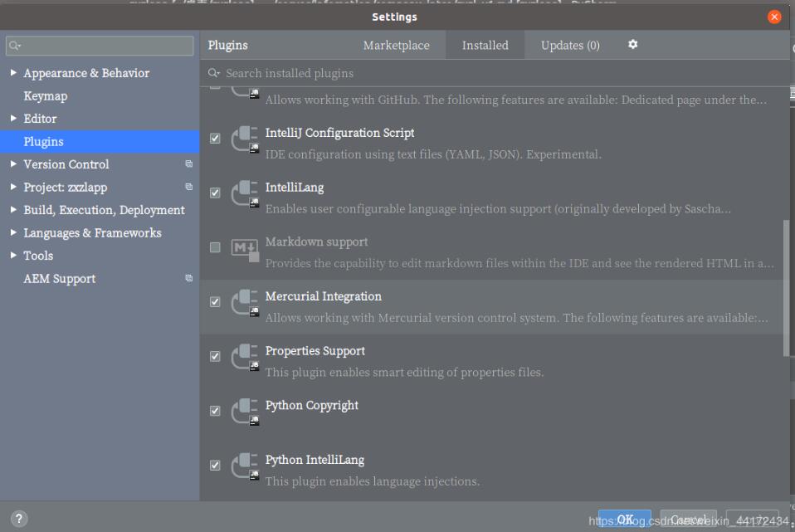The width and height of the screenshot is (795, 532).
Task: Click the IntelliJ Configuration Script plugin icon
Action: [x=246, y=139]
